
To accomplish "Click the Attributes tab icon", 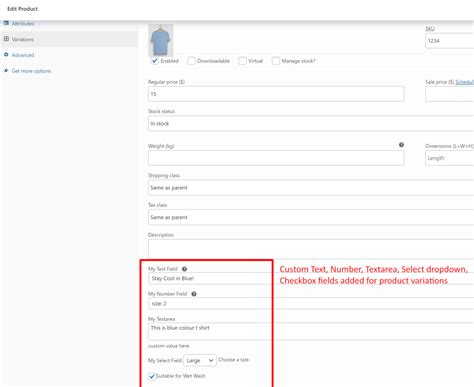I will click(6, 23).
